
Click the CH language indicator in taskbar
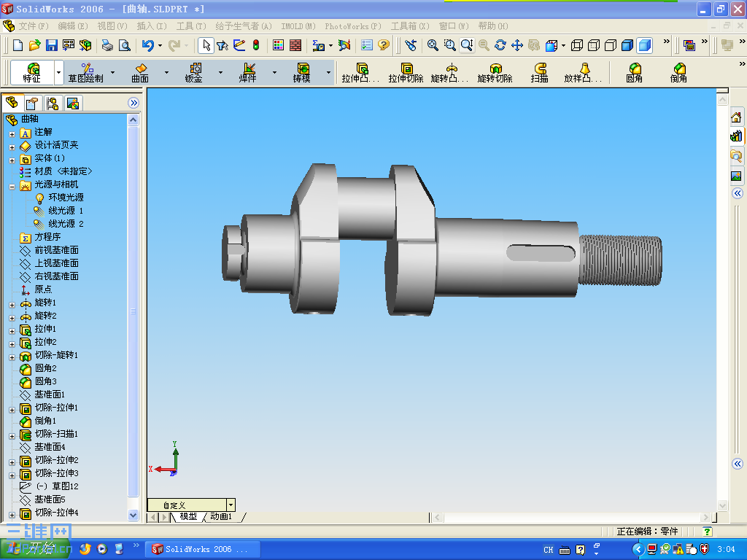coord(549,550)
